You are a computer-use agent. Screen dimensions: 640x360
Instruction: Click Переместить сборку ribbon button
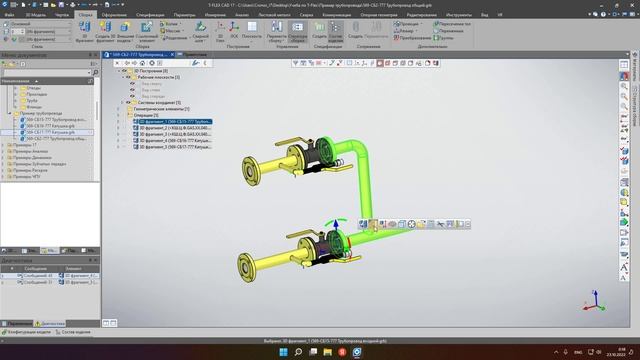276,32
